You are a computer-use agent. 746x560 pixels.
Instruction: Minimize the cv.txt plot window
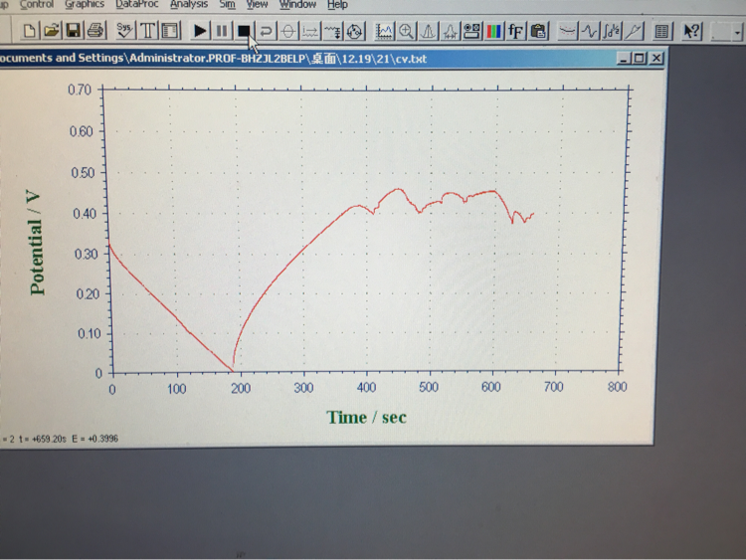pyautogui.click(x=624, y=59)
